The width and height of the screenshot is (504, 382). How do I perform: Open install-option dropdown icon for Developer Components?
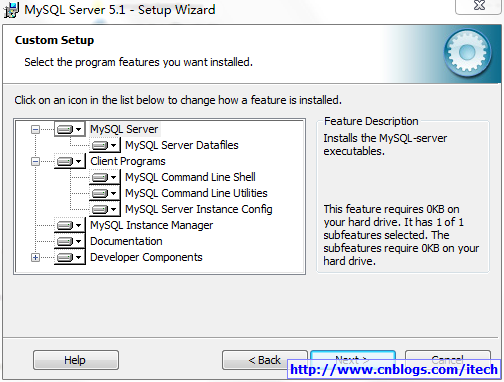pos(69,257)
